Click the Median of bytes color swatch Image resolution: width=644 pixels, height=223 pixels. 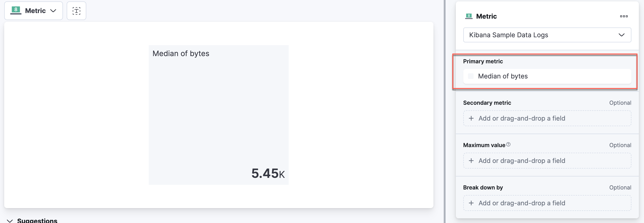pyautogui.click(x=471, y=76)
